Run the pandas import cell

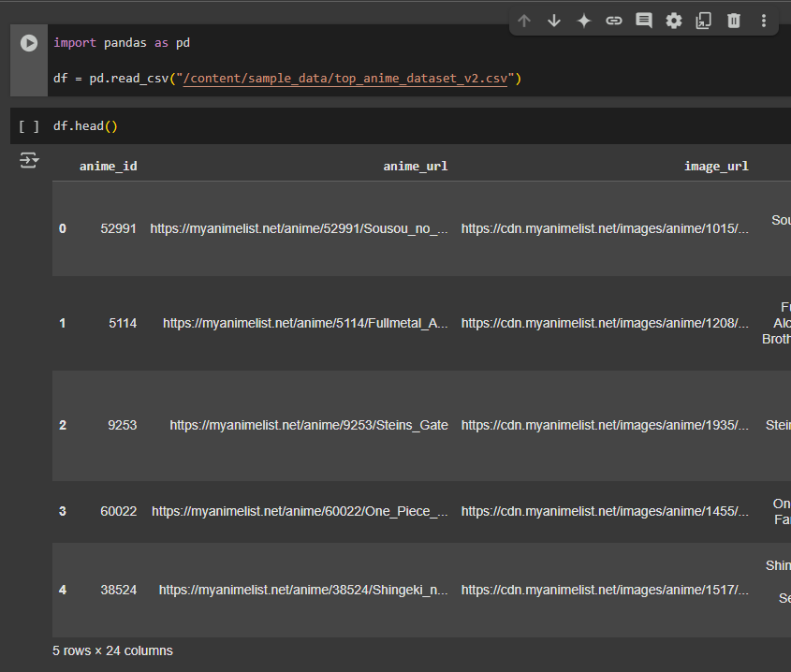[29, 43]
